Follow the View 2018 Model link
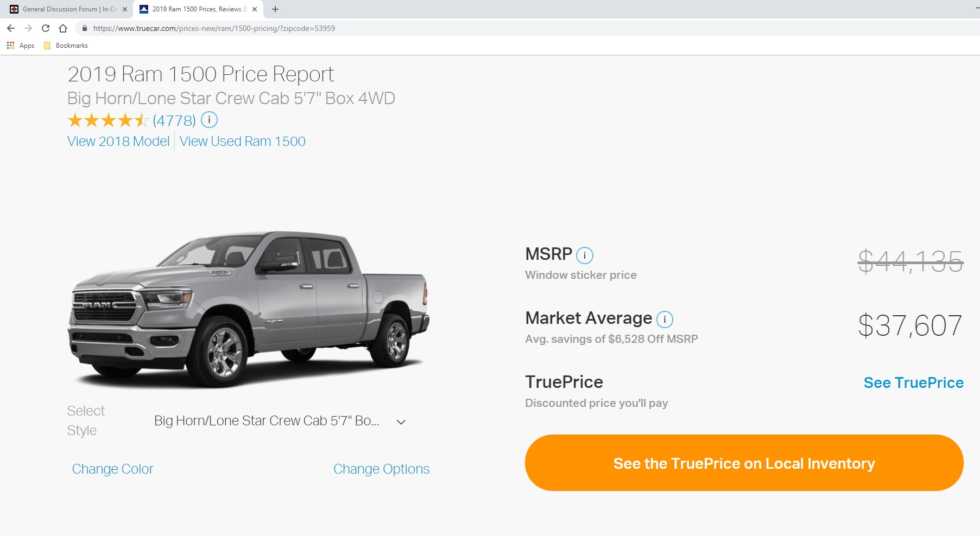This screenshot has width=980, height=536. click(118, 141)
